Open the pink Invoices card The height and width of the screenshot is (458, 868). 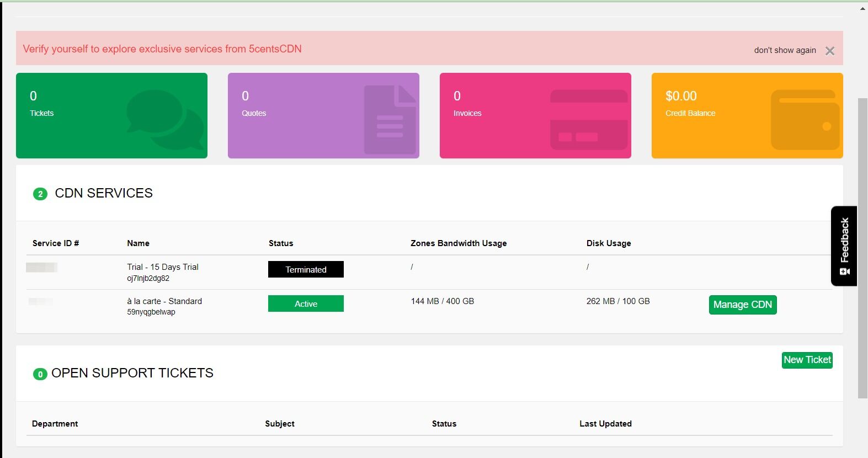point(535,115)
